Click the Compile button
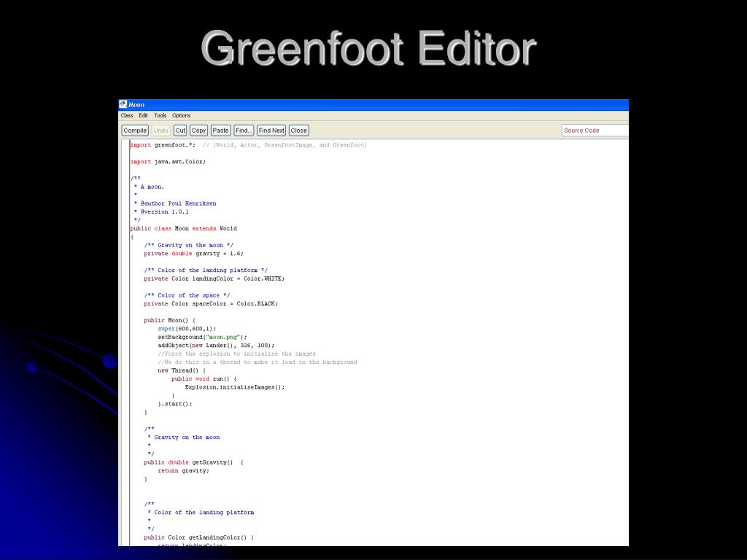Viewport: 747px width, 560px height. click(x=135, y=131)
